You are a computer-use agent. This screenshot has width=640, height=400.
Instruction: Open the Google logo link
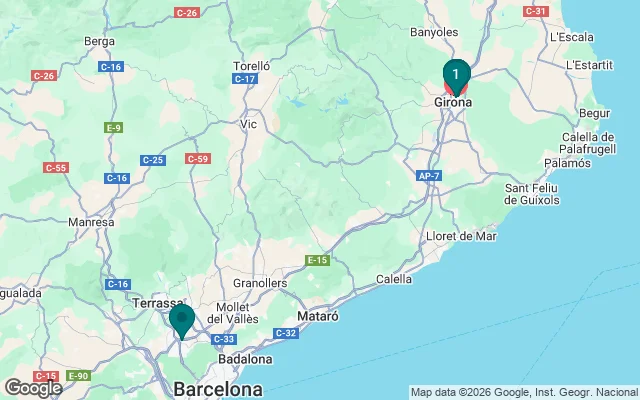[33, 388]
